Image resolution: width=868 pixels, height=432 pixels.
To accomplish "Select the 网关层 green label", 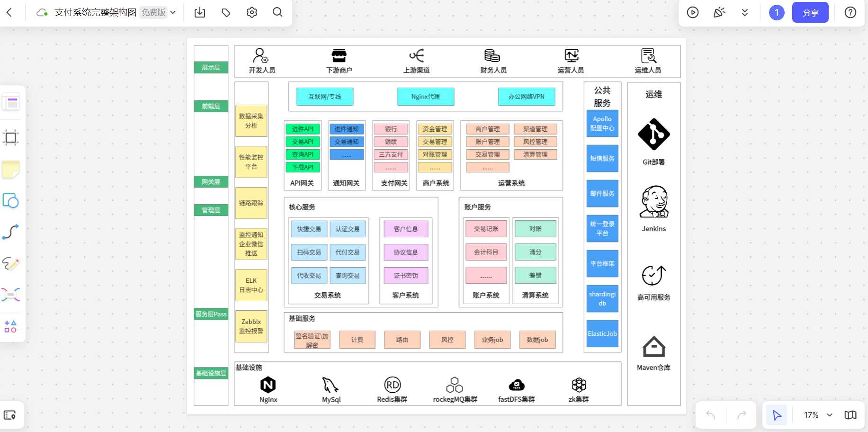I will click(x=211, y=182).
